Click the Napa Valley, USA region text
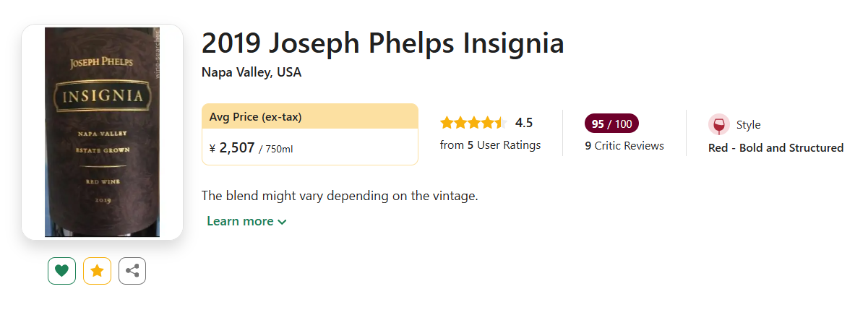The image size is (868, 315). (x=252, y=72)
